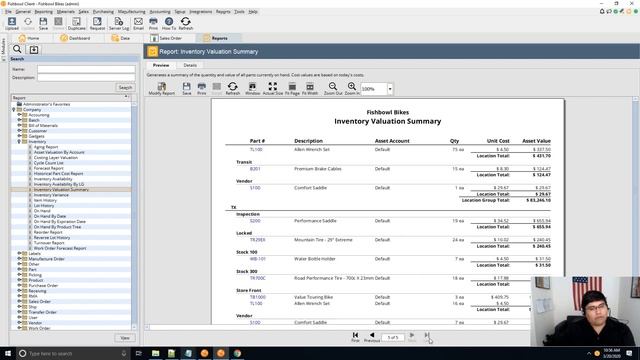The image size is (640, 360).
Task: Click the Zoom In magnifier
Action: tap(352, 89)
